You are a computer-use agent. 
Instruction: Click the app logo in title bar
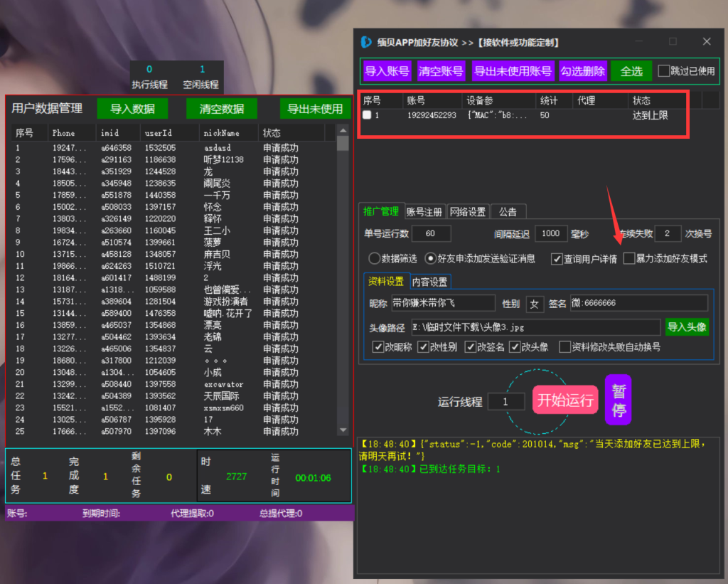367,43
